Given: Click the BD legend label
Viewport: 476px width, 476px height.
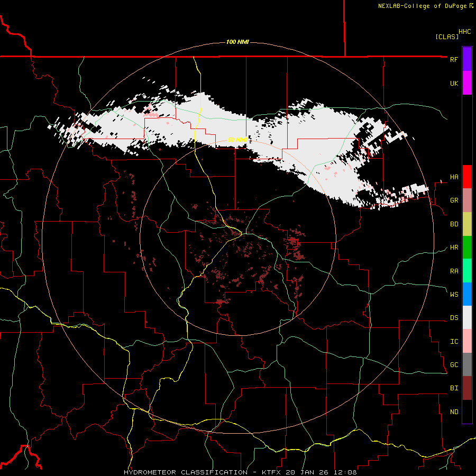Looking at the screenshot, I should (x=454, y=224).
